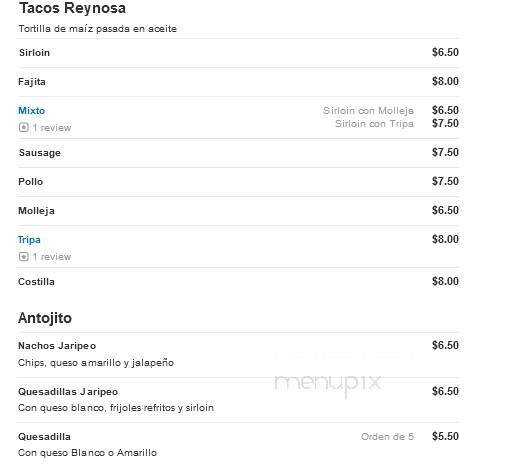This screenshot has width=507, height=465.
Task: Click the Sirloin con Tripa option
Action: click(x=374, y=124)
